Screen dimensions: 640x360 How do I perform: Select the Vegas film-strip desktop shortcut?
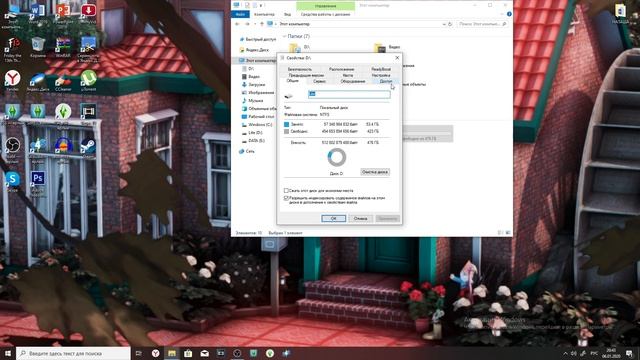point(88,113)
